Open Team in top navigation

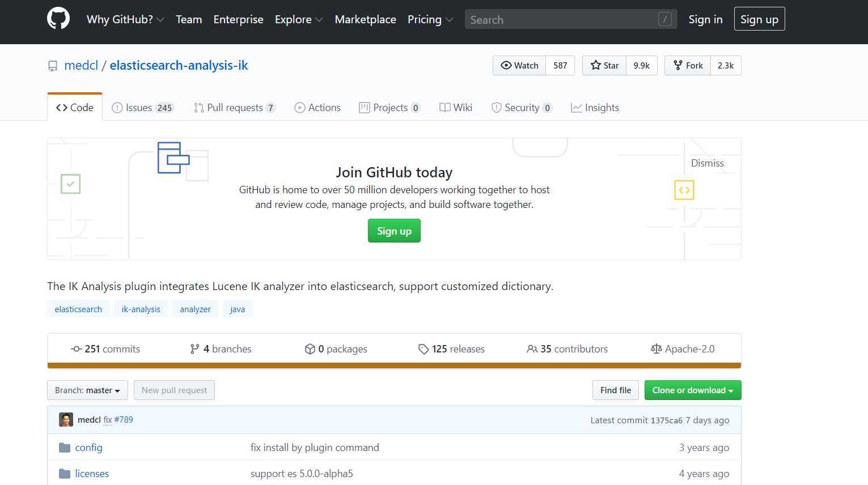coord(189,19)
